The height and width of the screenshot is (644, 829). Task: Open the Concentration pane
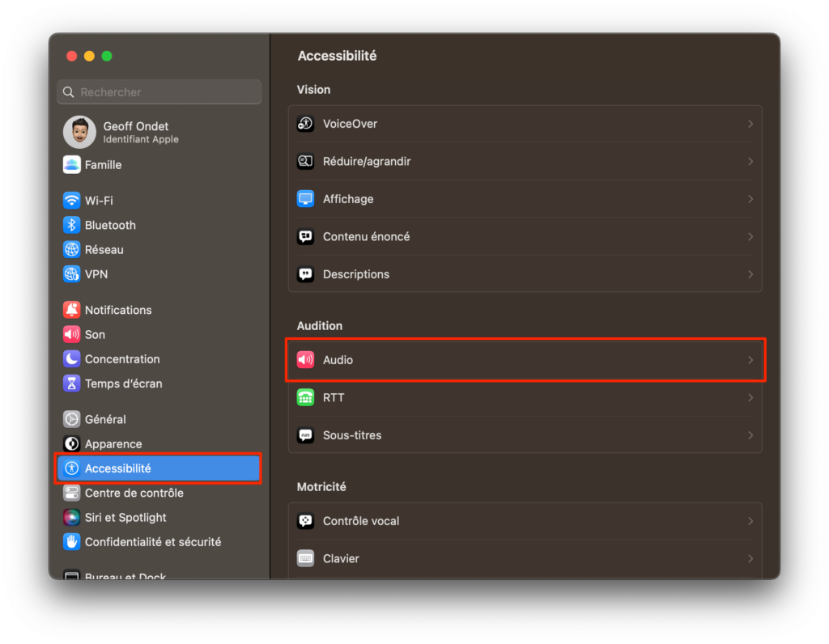tap(159, 358)
